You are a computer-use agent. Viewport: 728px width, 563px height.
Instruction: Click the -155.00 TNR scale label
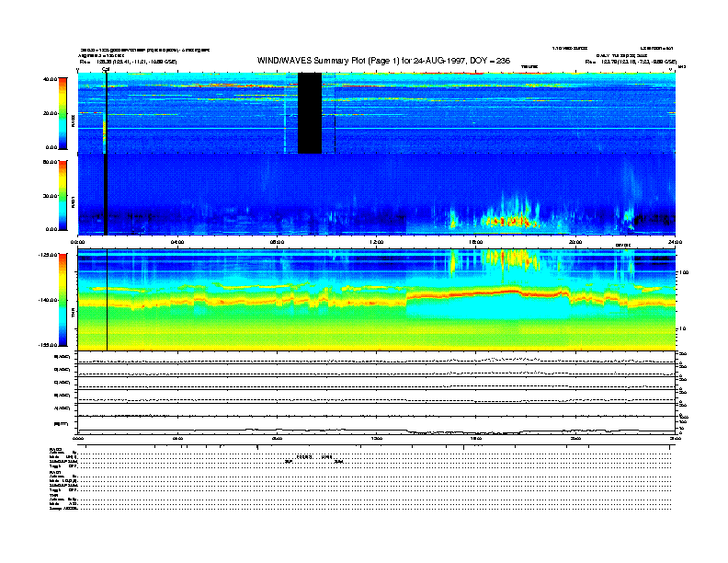tap(48, 345)
